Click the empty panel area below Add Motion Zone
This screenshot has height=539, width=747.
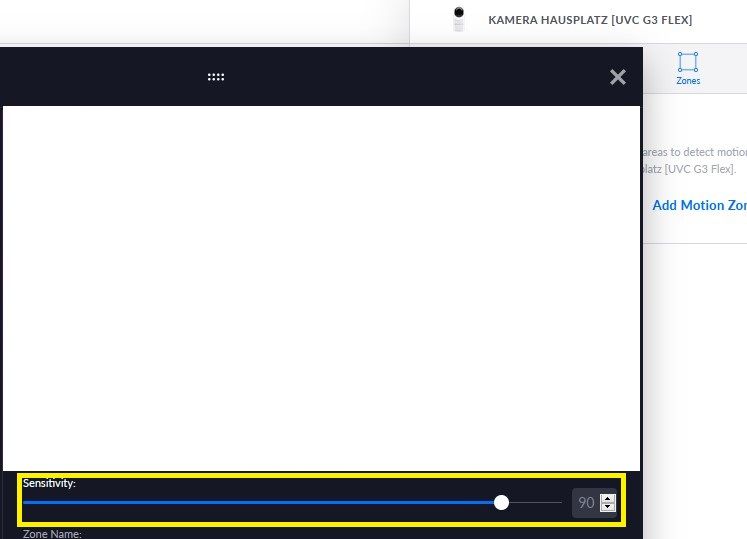pos(695,380)
